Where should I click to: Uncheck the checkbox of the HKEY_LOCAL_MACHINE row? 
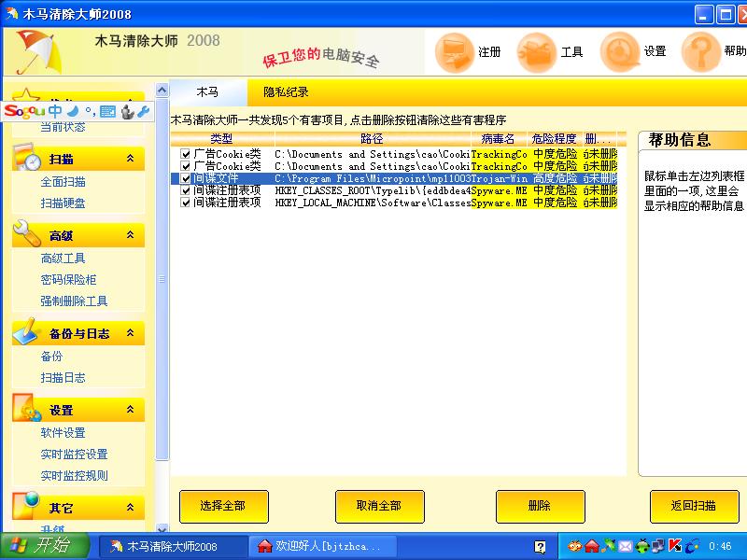tap(186, 203)
